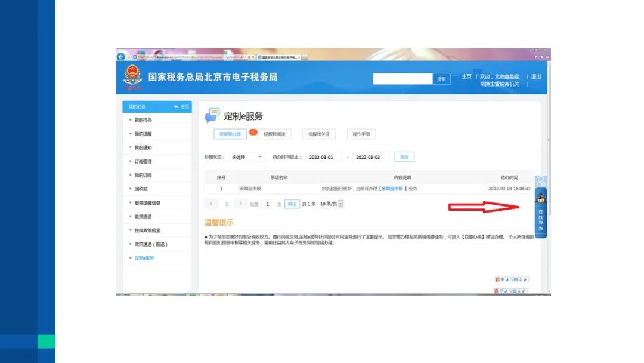Screen dimensions: 644x363
Task: Open the 按期应申报 link in the table row
Action: pos(392,189)
